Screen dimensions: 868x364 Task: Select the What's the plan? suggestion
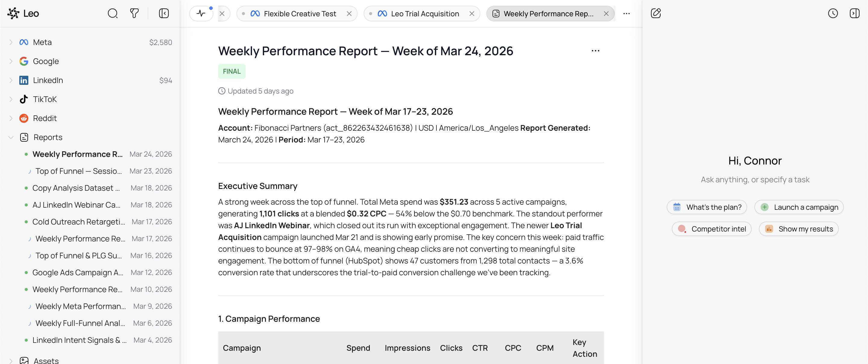[706, 207]
